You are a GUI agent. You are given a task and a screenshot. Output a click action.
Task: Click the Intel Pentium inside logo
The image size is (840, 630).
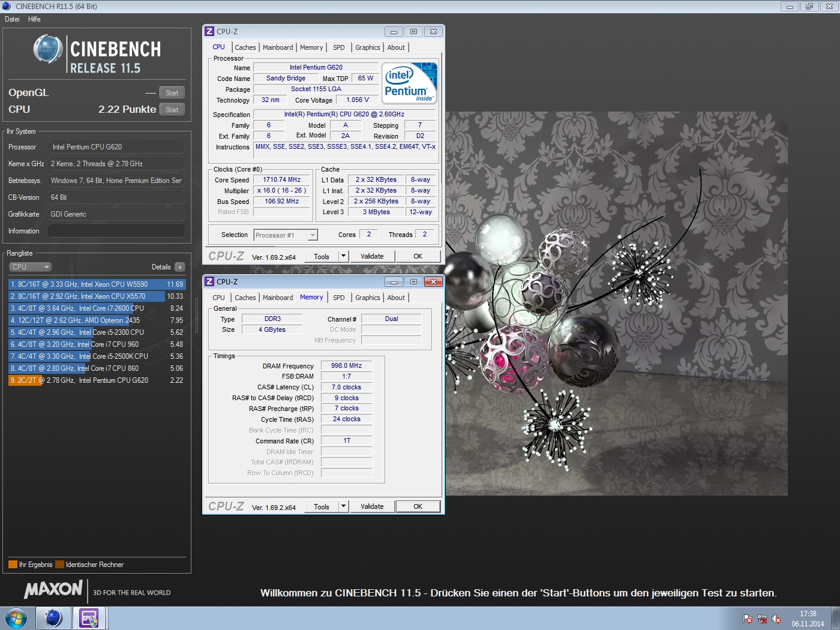point(410,84)
